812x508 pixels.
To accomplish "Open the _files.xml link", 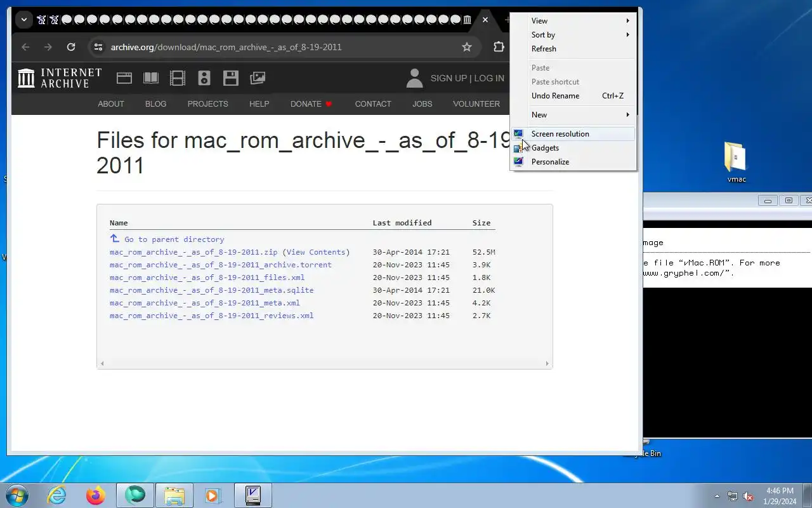I will click(207, 277).
